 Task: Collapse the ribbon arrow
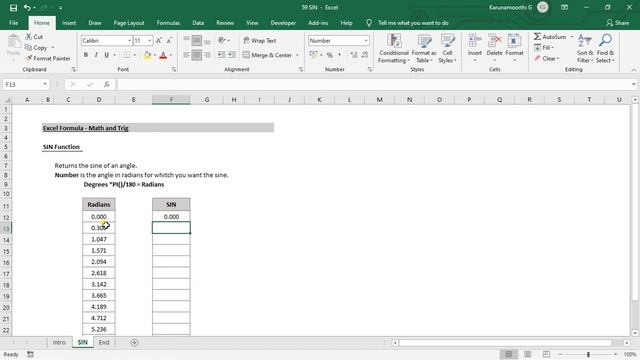coord(634,70)
